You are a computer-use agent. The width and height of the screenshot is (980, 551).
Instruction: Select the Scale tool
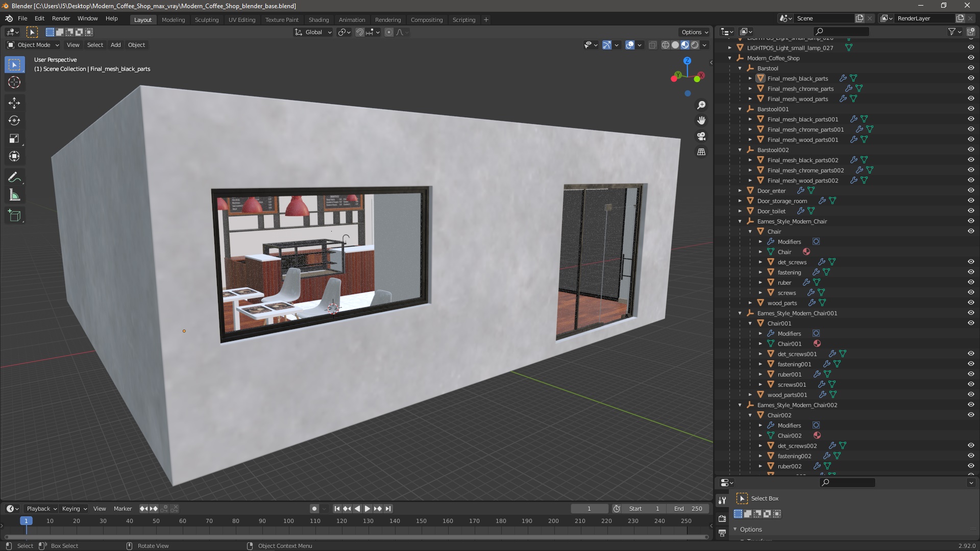(14, 139)
